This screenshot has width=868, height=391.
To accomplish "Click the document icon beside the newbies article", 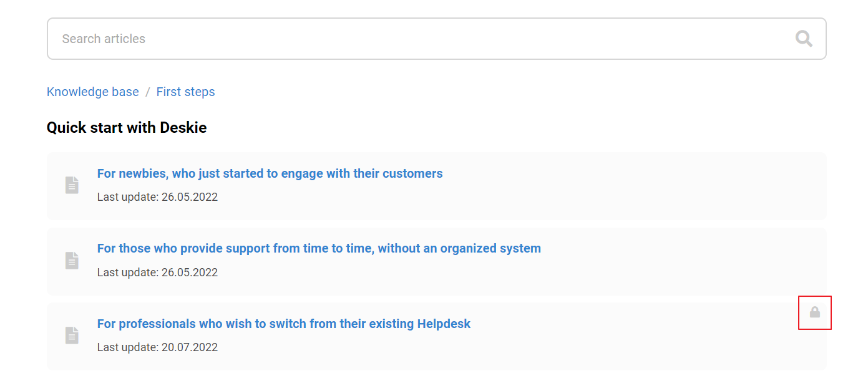I will coord(72,185).
